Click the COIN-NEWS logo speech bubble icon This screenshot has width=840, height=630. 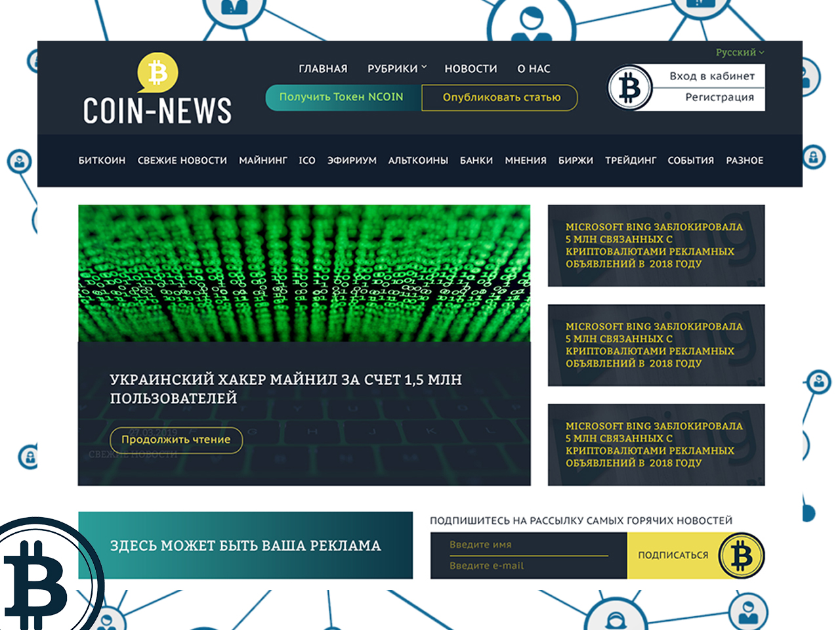pyautogui.click(x=157, y=73)
